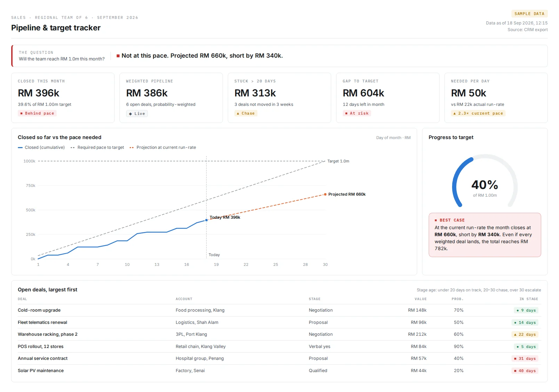Select the green "5 days" stage-age badge
The width and height of the screenshot is (559, 392).
[x=526, y=347]
